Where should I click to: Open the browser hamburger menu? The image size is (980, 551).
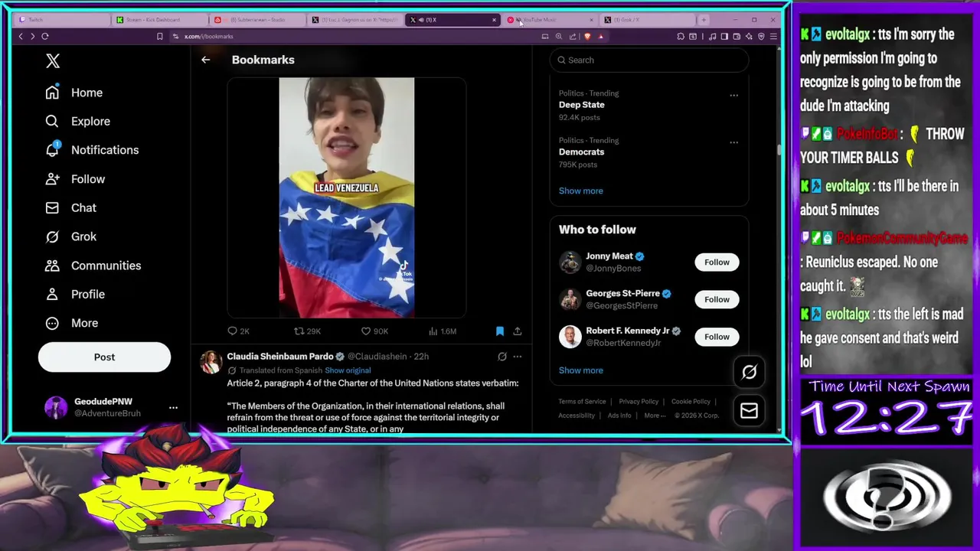pyautogui.click(x=773, y=36)
